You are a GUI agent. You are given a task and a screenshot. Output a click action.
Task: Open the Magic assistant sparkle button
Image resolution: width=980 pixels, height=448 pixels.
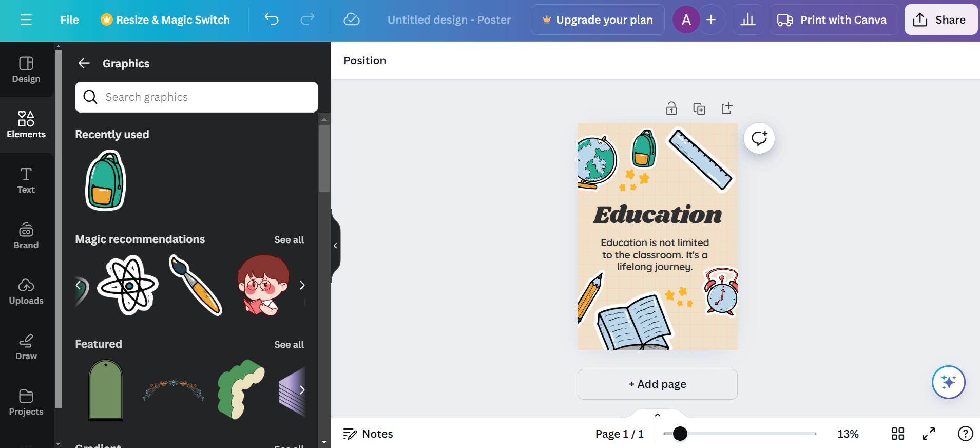(x=949, y=382)
